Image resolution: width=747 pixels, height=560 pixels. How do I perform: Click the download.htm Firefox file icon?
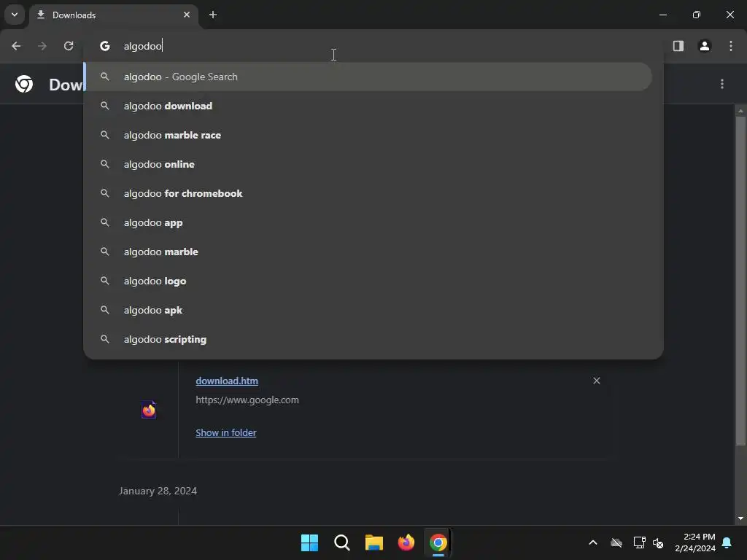pos(149,410)
